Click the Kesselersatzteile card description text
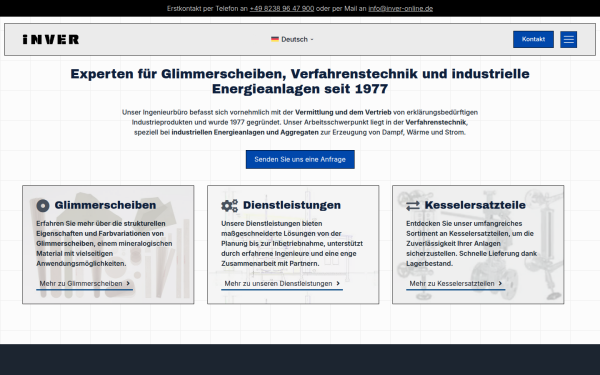The width and height of the screenshot is (600, 375). (x=471, y=243)
